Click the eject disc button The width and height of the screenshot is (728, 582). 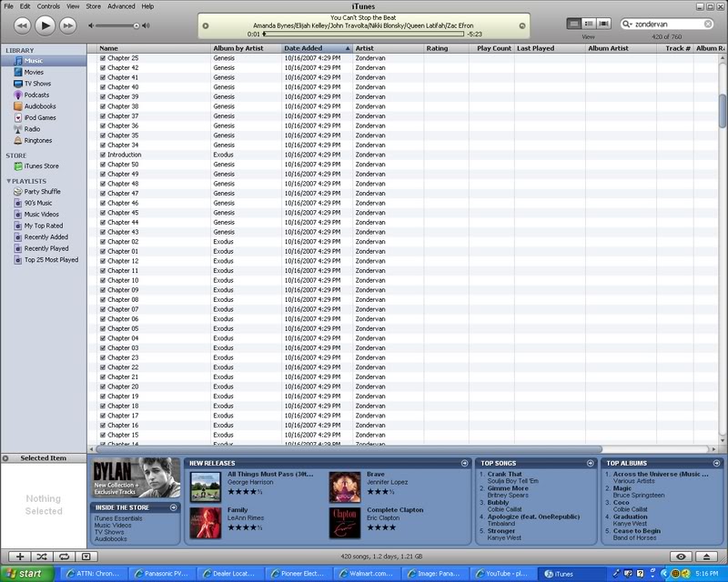tap(707, 557)
